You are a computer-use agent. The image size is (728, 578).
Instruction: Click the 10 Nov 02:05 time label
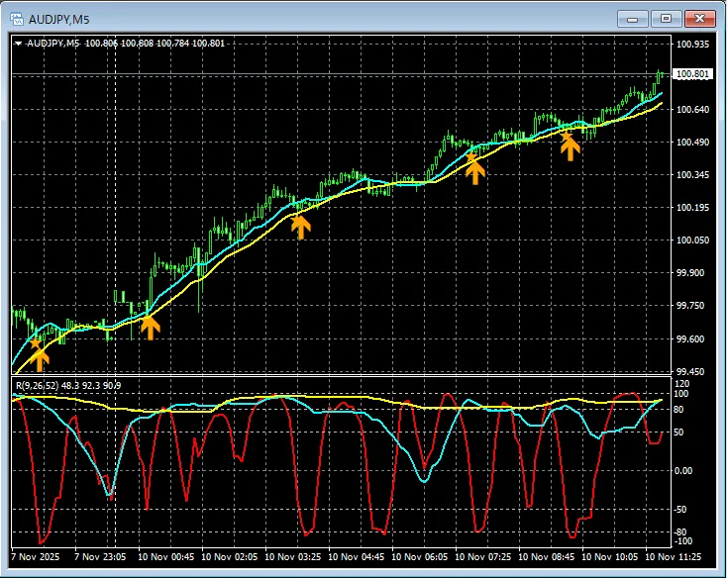point(230,556)
